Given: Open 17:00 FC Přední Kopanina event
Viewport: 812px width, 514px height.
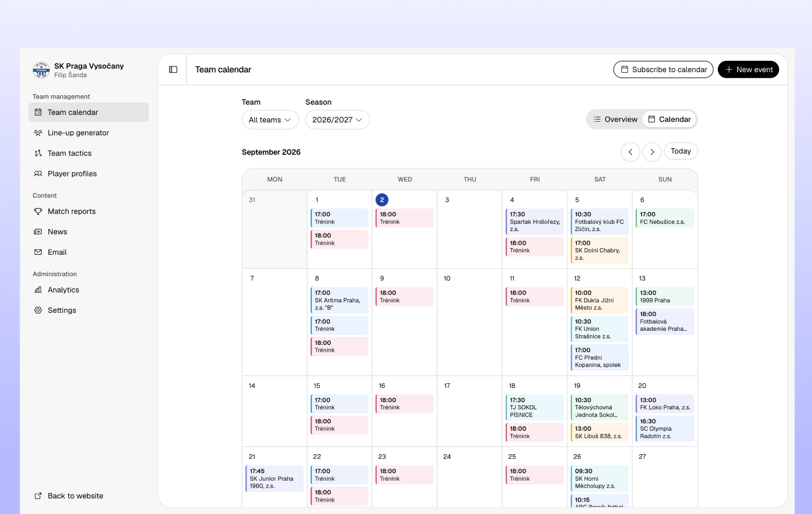Looking at the screenshot, I should (x=599, y=357).
